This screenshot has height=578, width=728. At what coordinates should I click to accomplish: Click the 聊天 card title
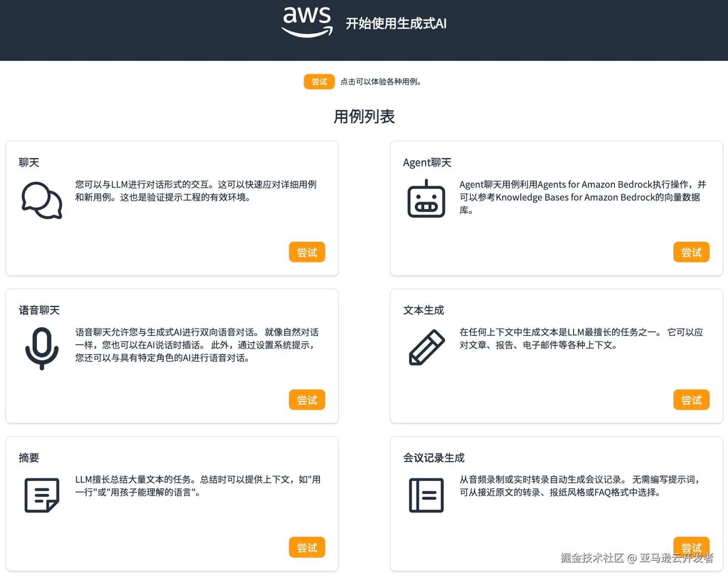pos(29,163)
